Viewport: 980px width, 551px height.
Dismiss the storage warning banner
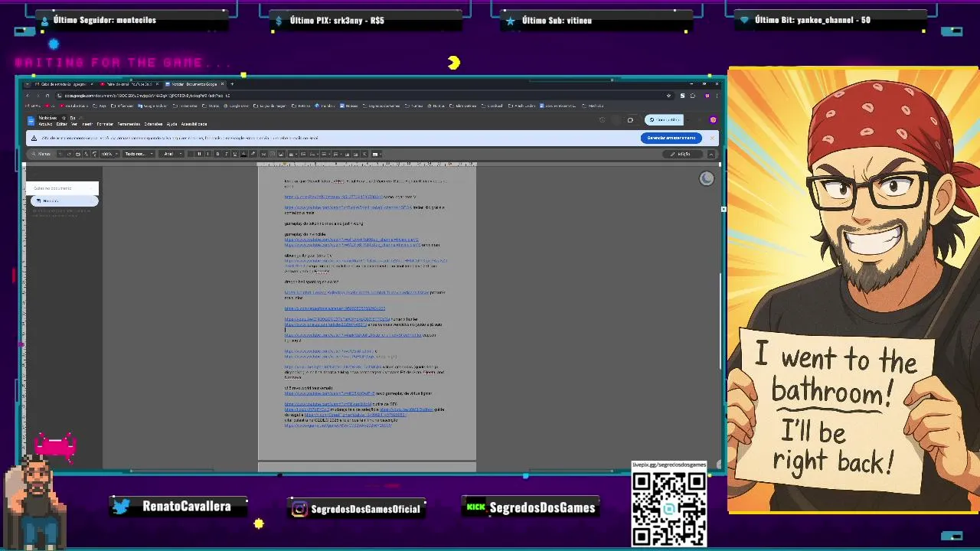click(712, 138)
